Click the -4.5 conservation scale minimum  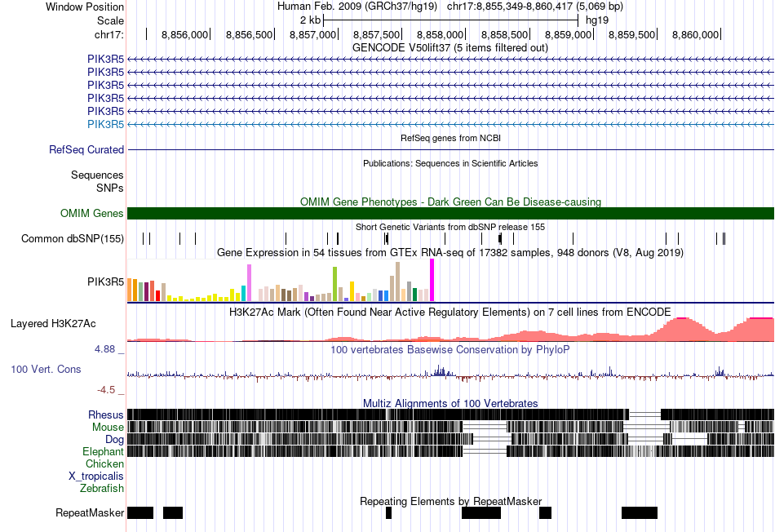pyautogui.click(x=106, y=390)
